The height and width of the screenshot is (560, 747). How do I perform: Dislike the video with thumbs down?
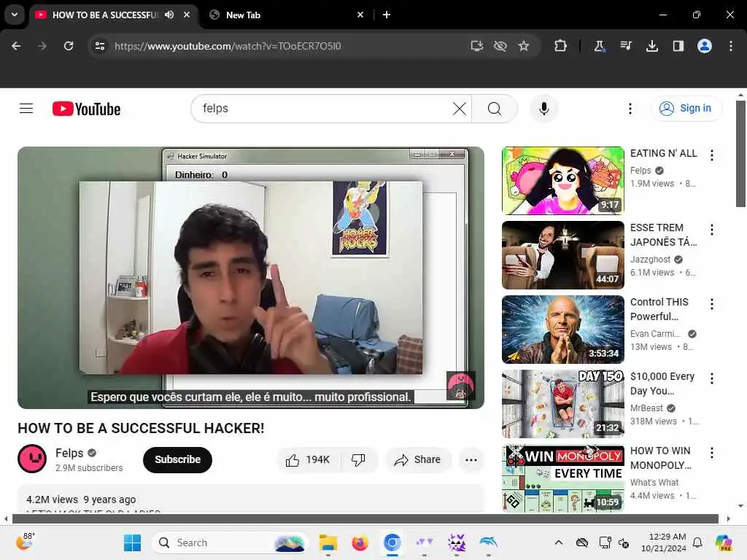(358, 459)
